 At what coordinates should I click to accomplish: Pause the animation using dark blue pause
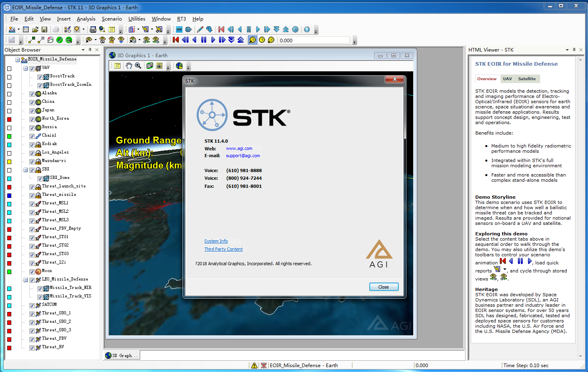click(204, 40)
